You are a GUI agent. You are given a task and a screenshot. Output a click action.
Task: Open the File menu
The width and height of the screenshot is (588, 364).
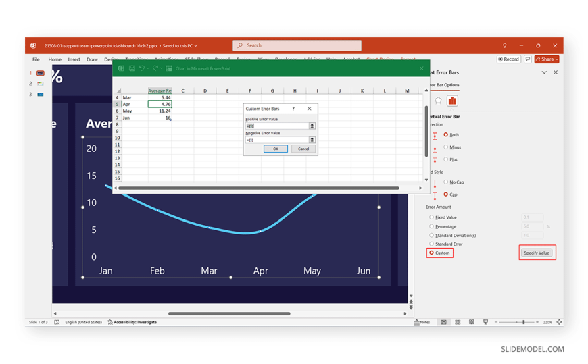(x=36, y=59)
